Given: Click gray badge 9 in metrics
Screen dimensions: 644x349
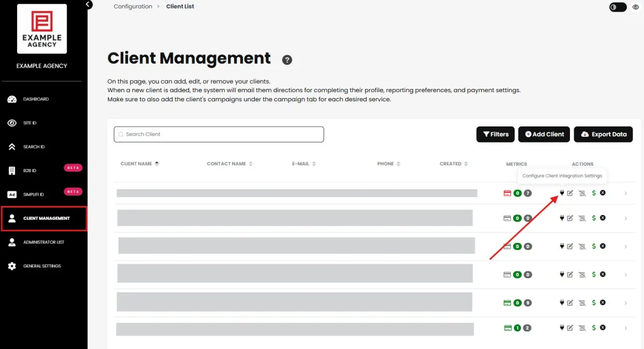Looking at the screenshot, I should pos(528,303).
